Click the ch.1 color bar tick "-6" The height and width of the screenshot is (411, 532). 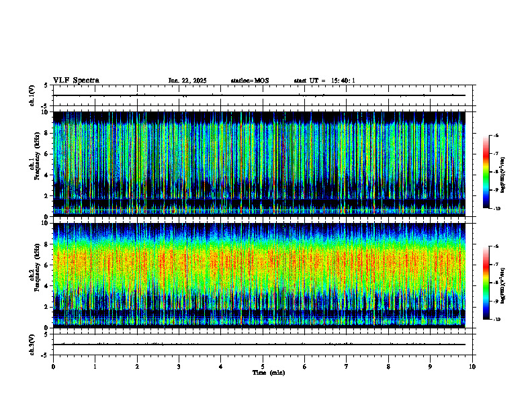[x=496, y=136]
